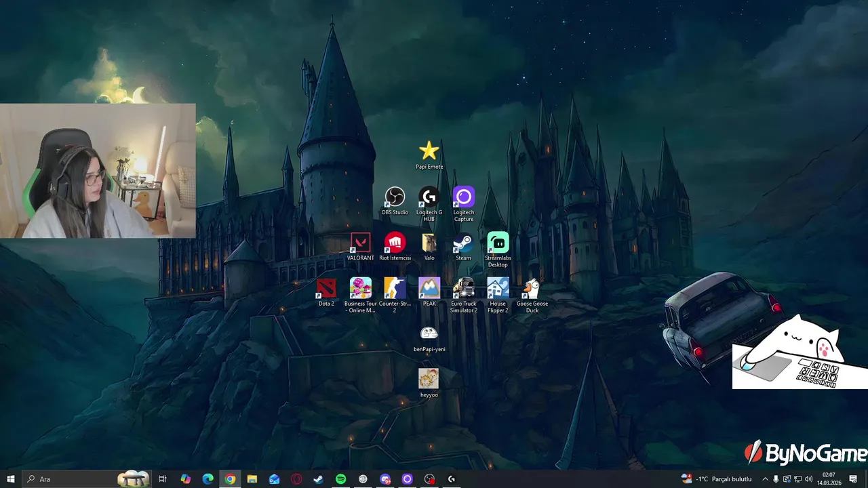The width and height of the screenshot is (868, 488).
Task: Switch to OBS with red recording dot
Action: [x=429, y=479]
